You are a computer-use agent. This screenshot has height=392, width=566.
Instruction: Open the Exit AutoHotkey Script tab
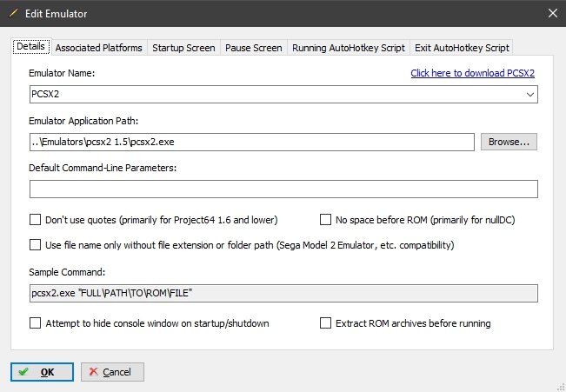click(462, 48)
